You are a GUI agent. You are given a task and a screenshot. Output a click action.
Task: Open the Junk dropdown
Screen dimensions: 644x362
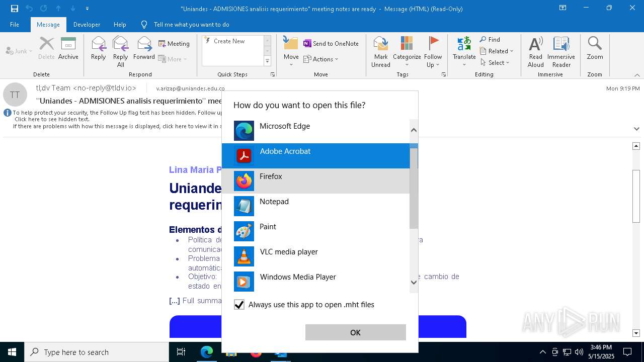coord(19,51)
